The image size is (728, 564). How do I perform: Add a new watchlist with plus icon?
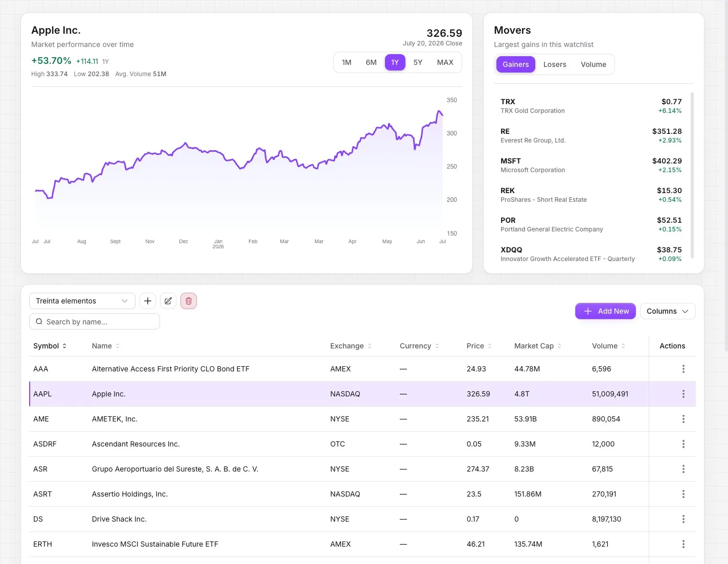coord(148,301)
